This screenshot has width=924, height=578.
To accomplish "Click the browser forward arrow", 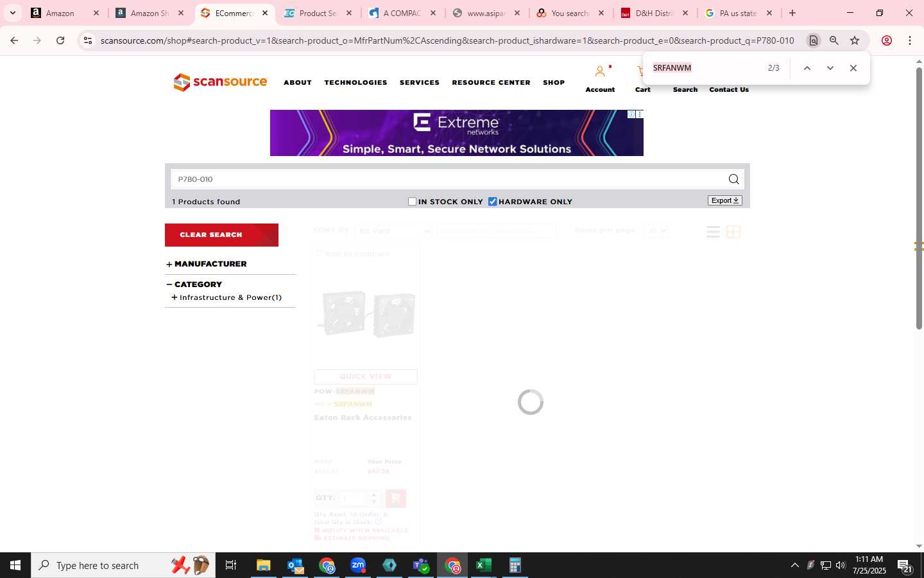I will pyautogui.click(x=37, y=40).
